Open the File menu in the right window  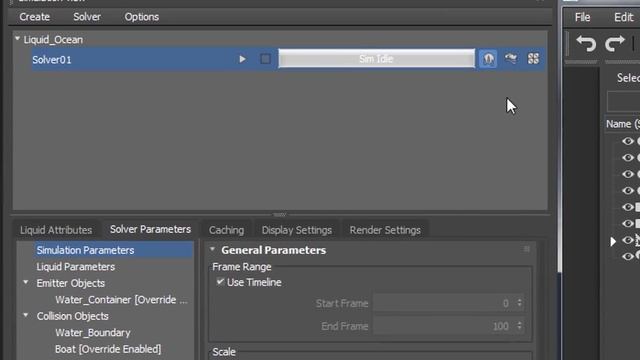(x=582, y=17)
